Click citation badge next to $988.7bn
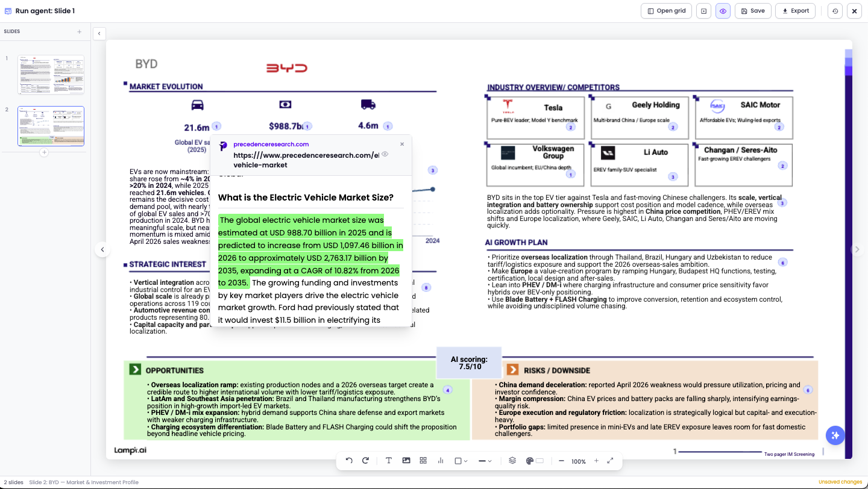Screen dimensions: 868x489 (307, 126)
